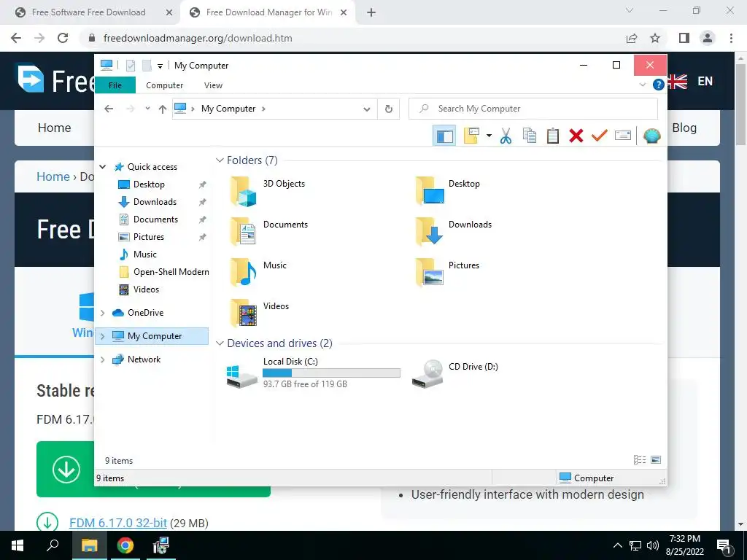Select the Downloads folder in main pane
747x560 pixels.
(x=452, y=231)
